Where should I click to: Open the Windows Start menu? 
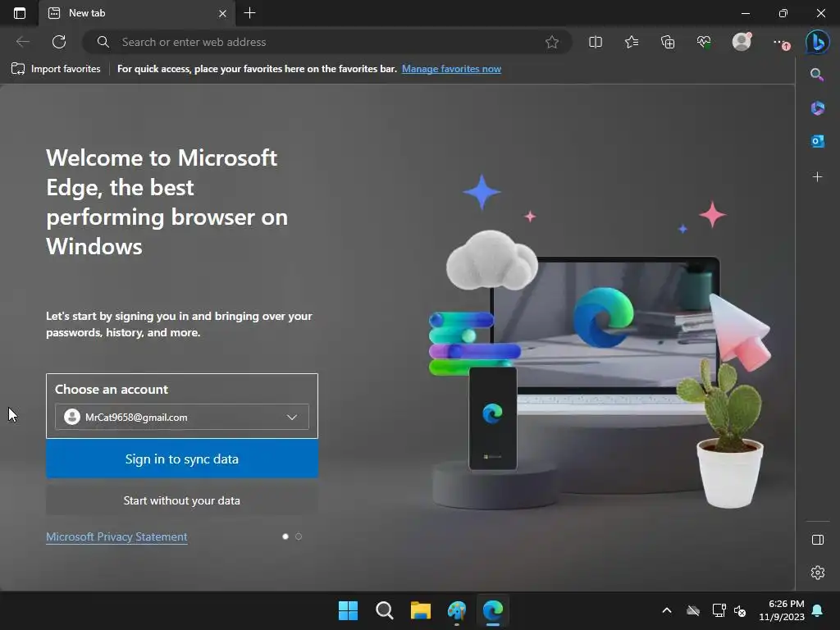(348, 610)
